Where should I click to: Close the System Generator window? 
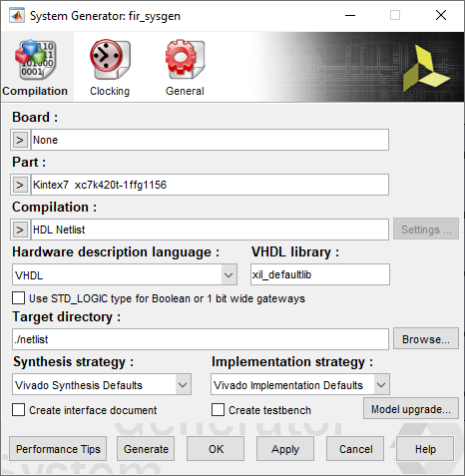pyautogui.click(x=441, y=15)
